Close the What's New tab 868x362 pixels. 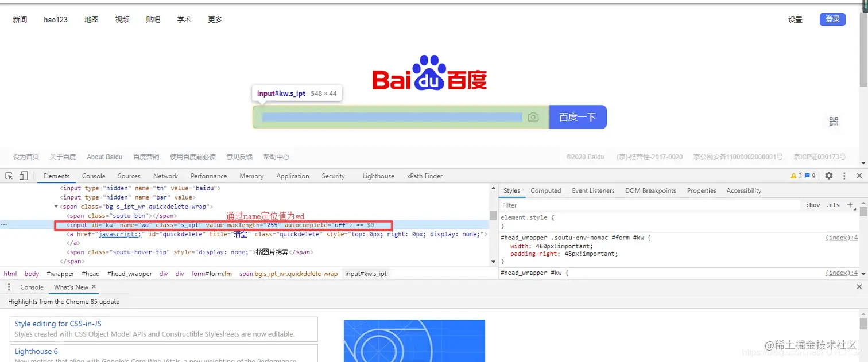point(94,287)
